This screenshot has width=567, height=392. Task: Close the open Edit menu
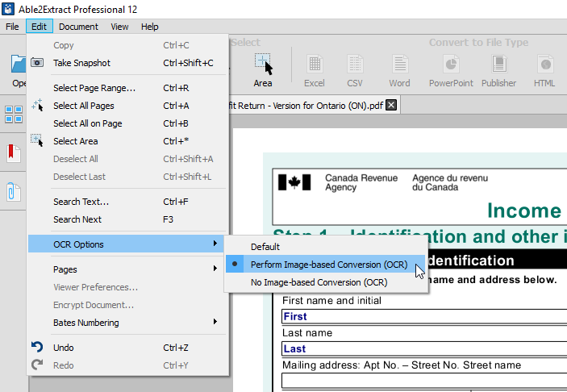tap(39, 27)
